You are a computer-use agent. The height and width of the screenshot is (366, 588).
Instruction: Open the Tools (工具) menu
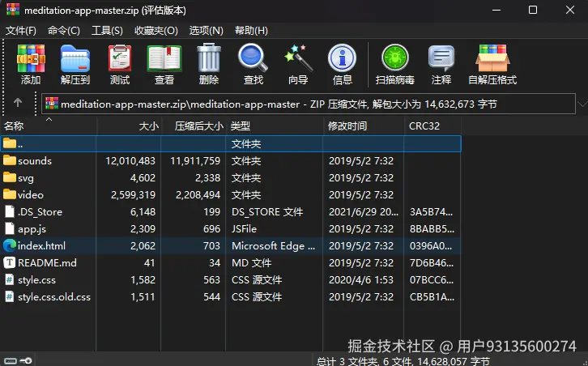pyautogui.click(x=107, y=31)
